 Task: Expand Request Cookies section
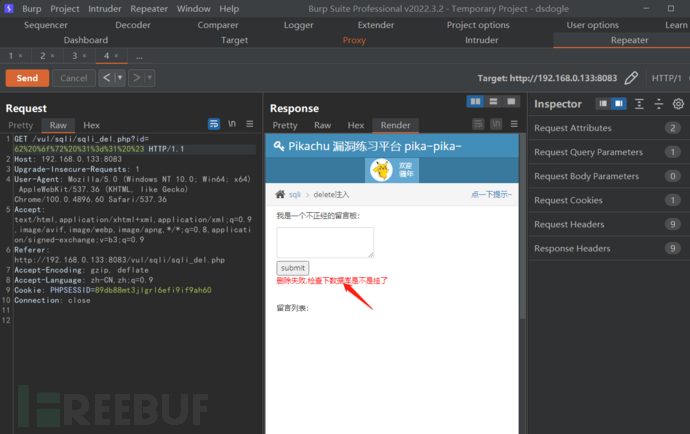tap(609, 200)
